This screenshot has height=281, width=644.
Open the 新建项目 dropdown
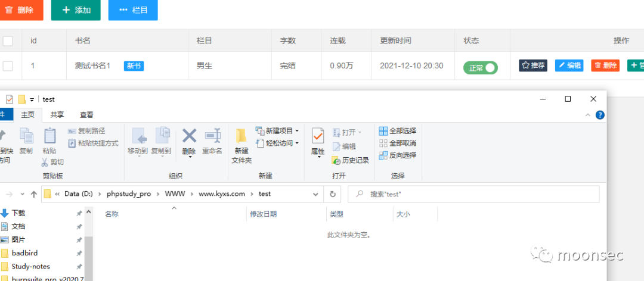[x=277, y=131]
